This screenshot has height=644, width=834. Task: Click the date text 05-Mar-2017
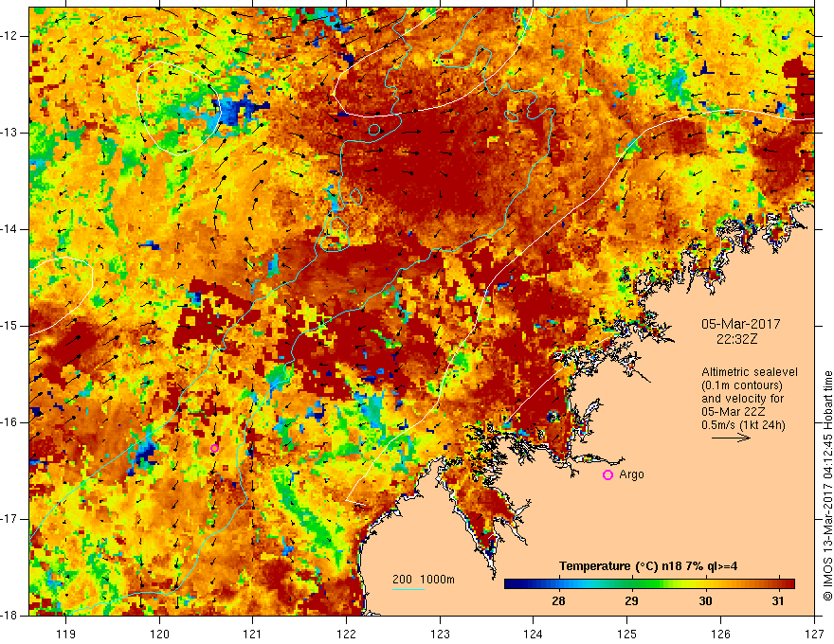(741, 324)
